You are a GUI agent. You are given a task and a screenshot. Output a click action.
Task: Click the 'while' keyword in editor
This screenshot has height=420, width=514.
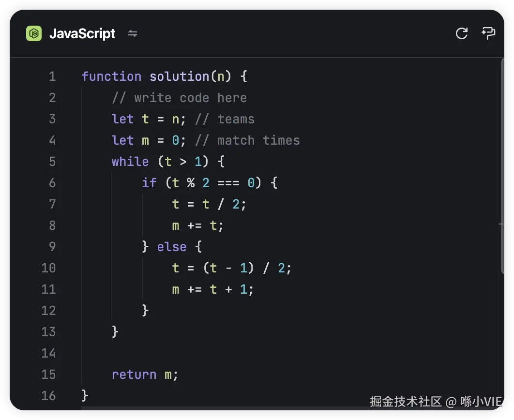pos(130,162)
